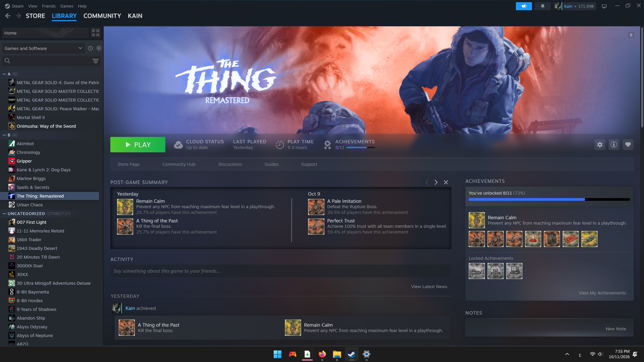The width and height of the screenshot is (644, 362).
Task: Open the Friends menu
Action: pos(49,6)
